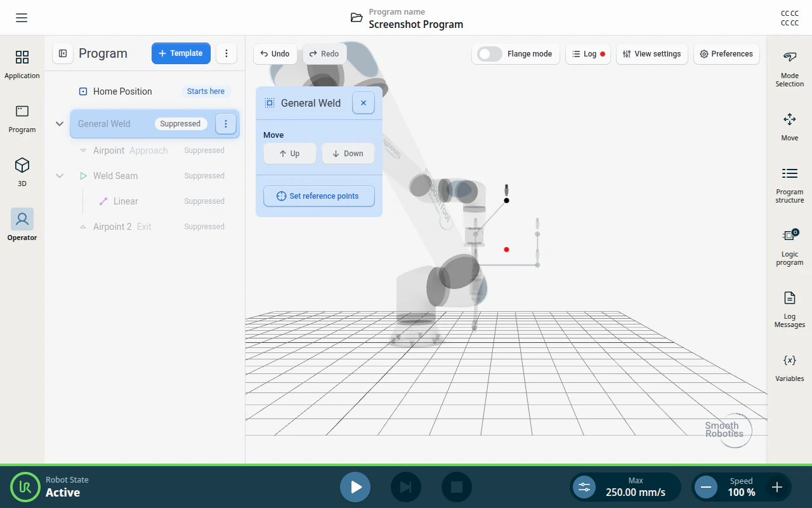This screenshot has width=812, height=508.
Task: Click the Redo button
Action: 324,54
